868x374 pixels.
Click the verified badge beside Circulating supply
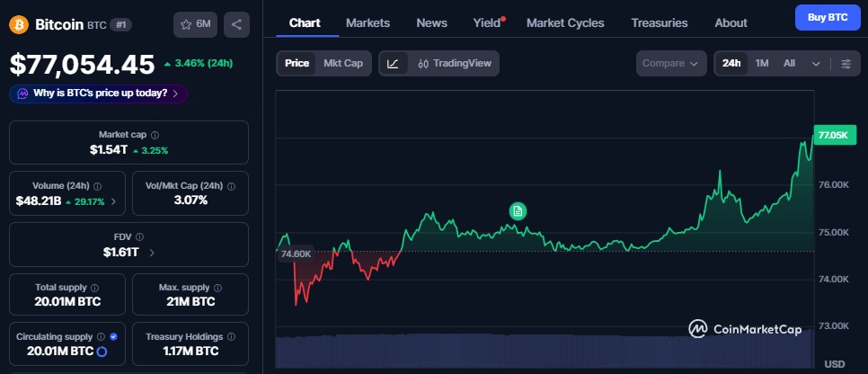coord(113,336)
